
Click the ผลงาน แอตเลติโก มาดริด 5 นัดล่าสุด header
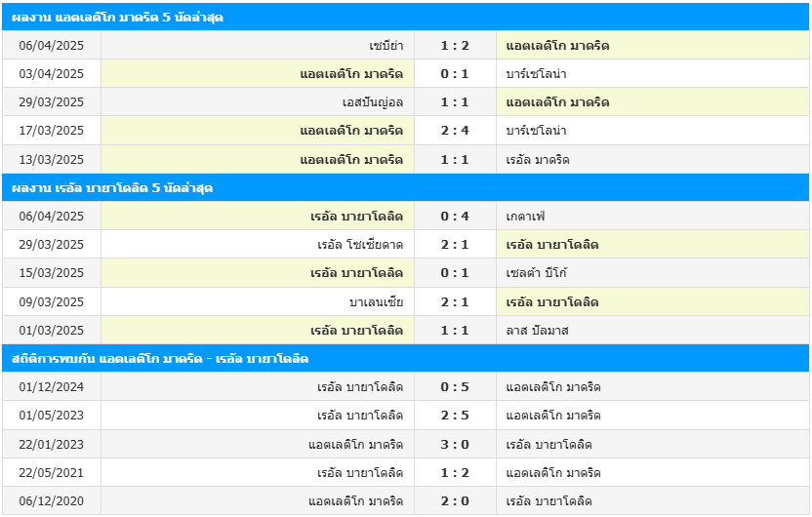pyautogui.click(x=118, y=18)
